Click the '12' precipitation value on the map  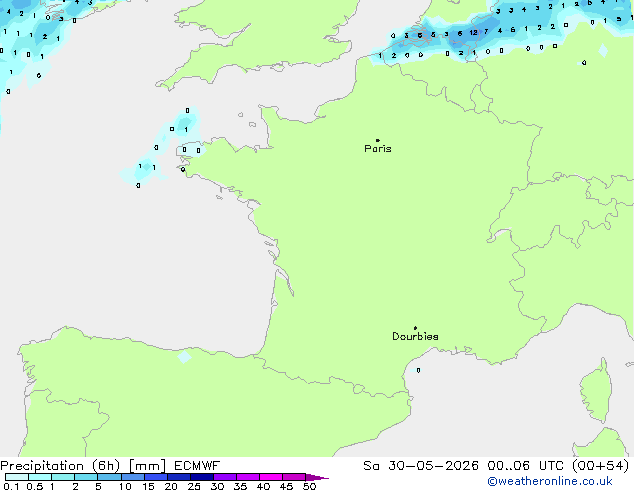tap(473, 32)
